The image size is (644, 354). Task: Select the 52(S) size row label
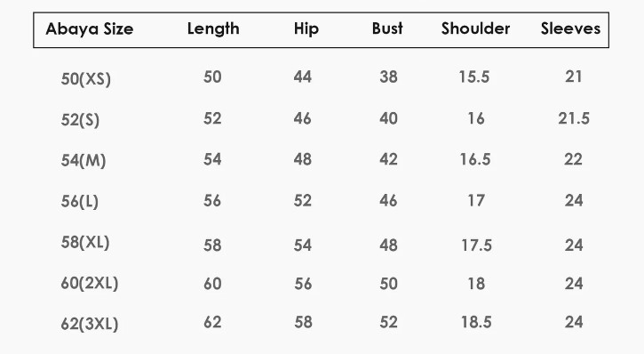tap(80, 120)
